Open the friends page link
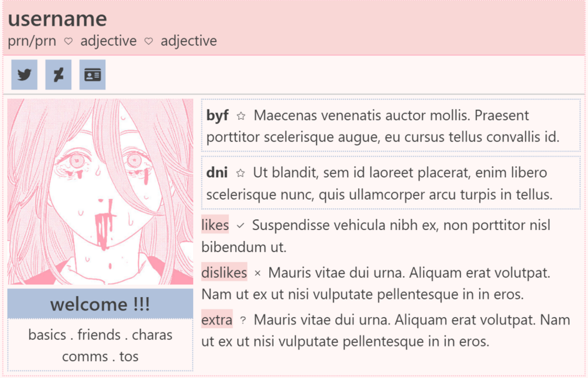Image resolution: width=588 pixels, height=378 pixels. pyautogui.click(x=99, y=335)
